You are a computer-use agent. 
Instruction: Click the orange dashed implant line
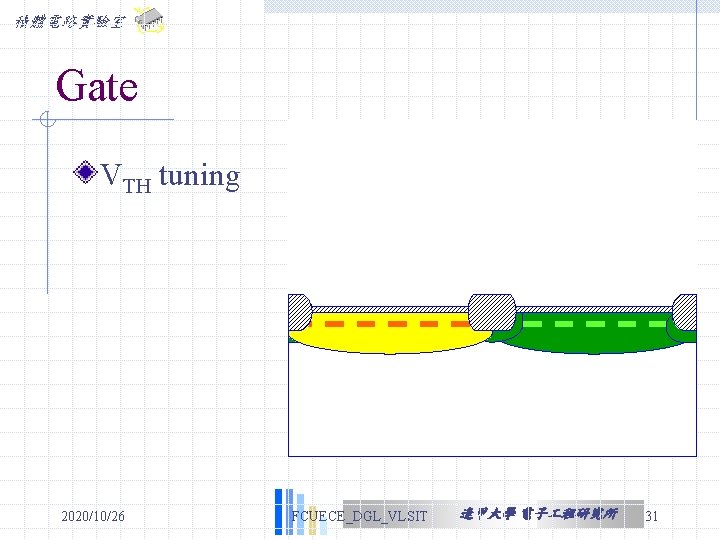[x=390, y=324]
